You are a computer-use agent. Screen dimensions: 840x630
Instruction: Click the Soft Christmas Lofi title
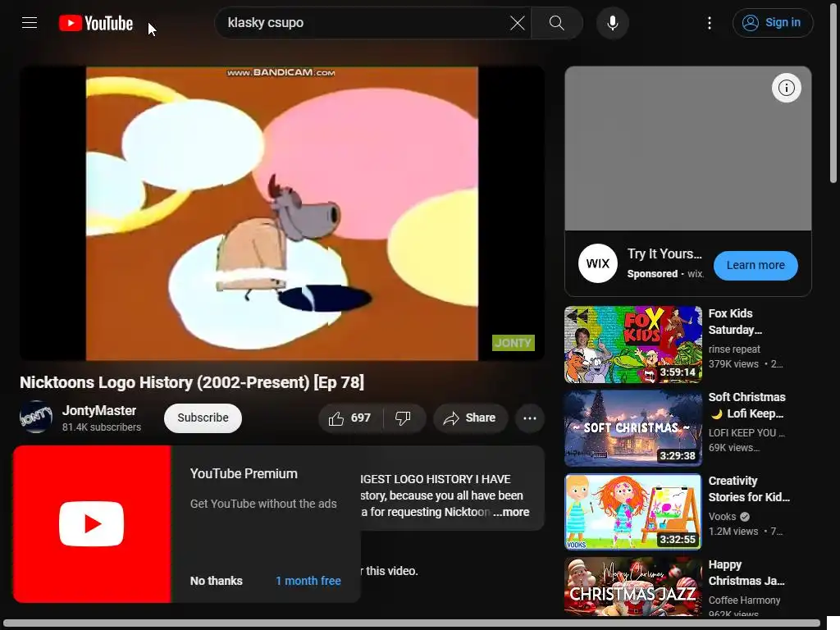pos(746,405)
